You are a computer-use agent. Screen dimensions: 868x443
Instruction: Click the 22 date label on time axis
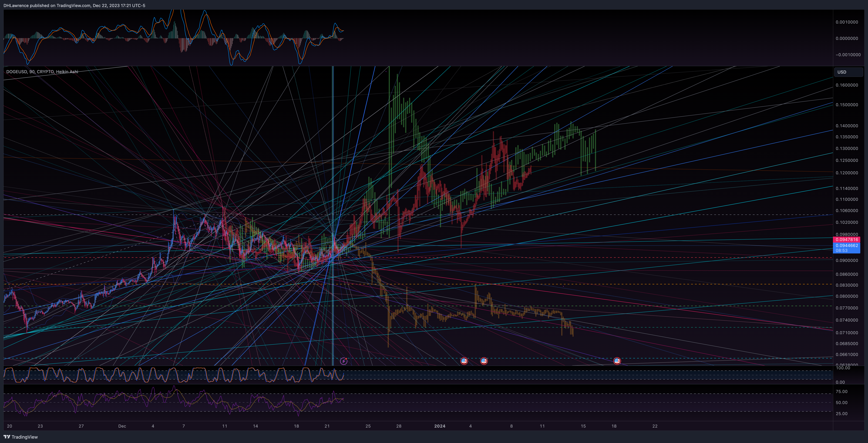(655, 426)
